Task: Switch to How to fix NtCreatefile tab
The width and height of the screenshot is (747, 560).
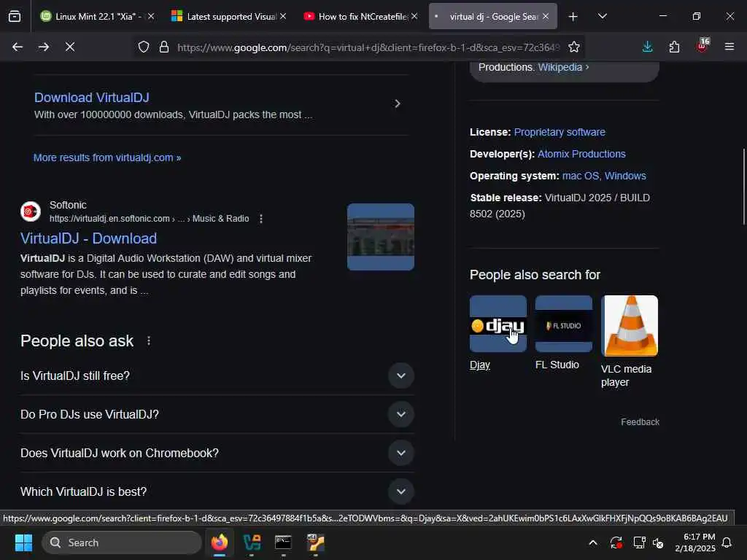Action: pyautogui.click(x=361, y=17)
